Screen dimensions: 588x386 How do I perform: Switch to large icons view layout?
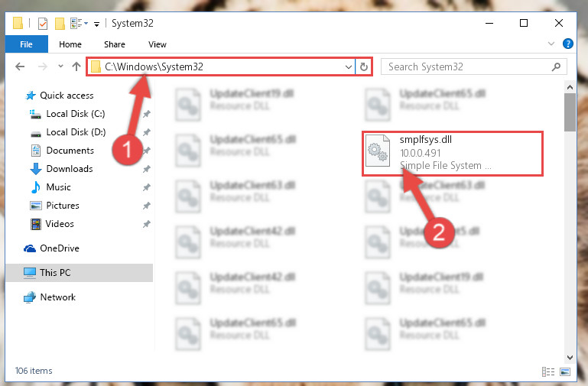565,371
